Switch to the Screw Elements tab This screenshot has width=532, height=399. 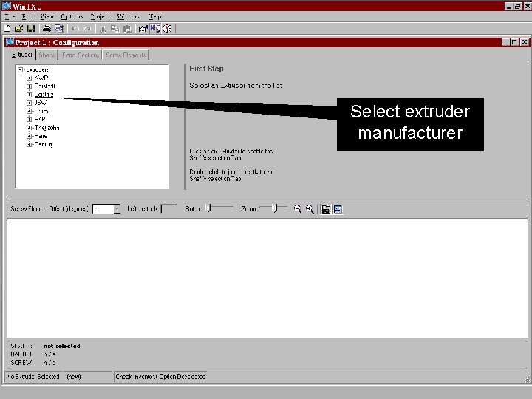coord(126,55)
